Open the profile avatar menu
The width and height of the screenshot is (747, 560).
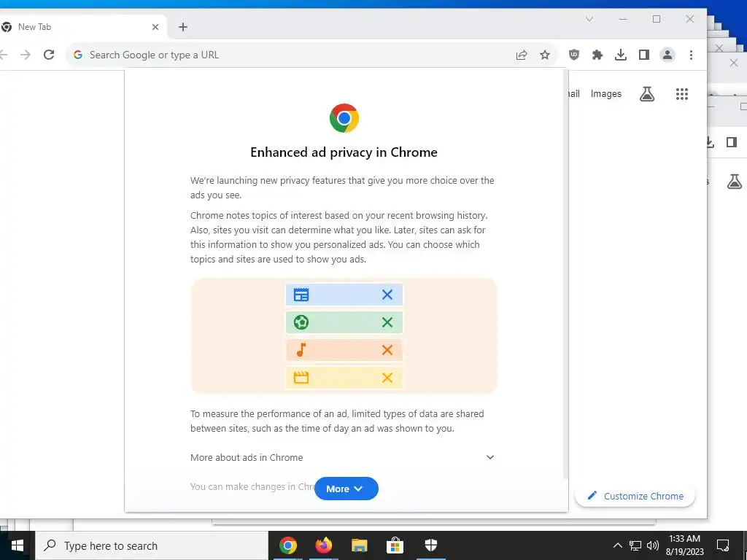(667, 55)
